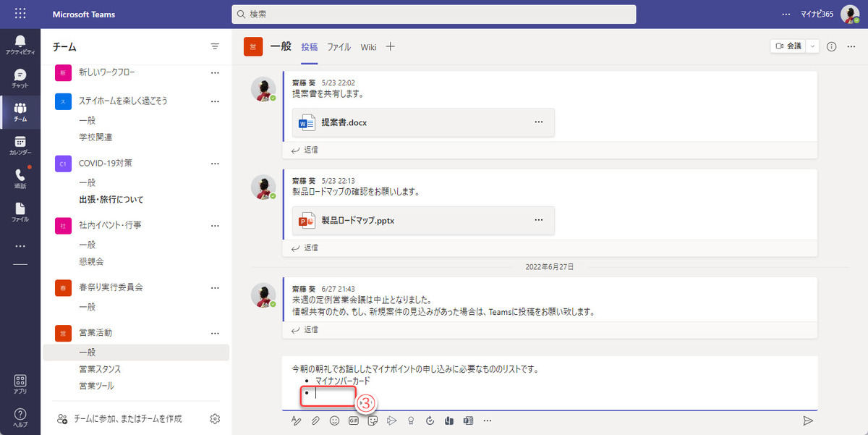Open Chat in the left rail
This screenshot has width=868, height=435.
20,78
